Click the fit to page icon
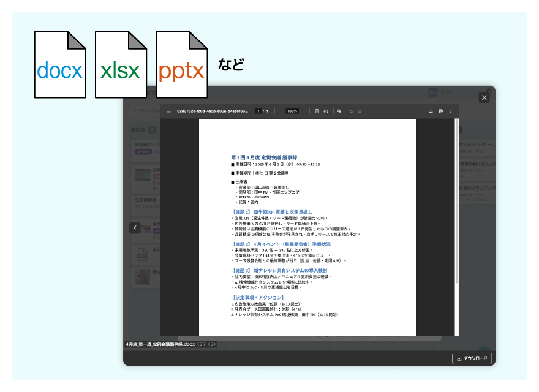Viewport: 539px width, 392px height. [x=317, y=111]
